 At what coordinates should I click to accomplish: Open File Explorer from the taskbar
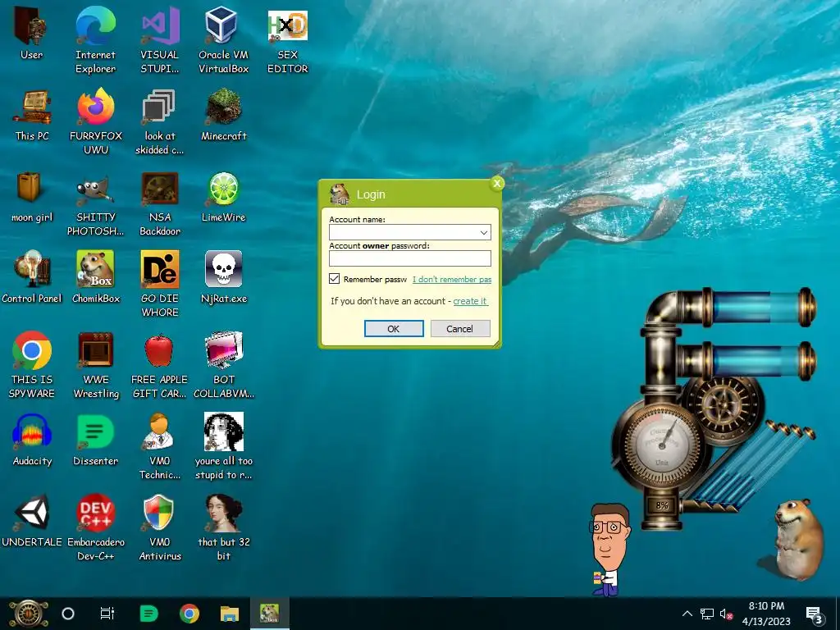click(x=230, y=614)
